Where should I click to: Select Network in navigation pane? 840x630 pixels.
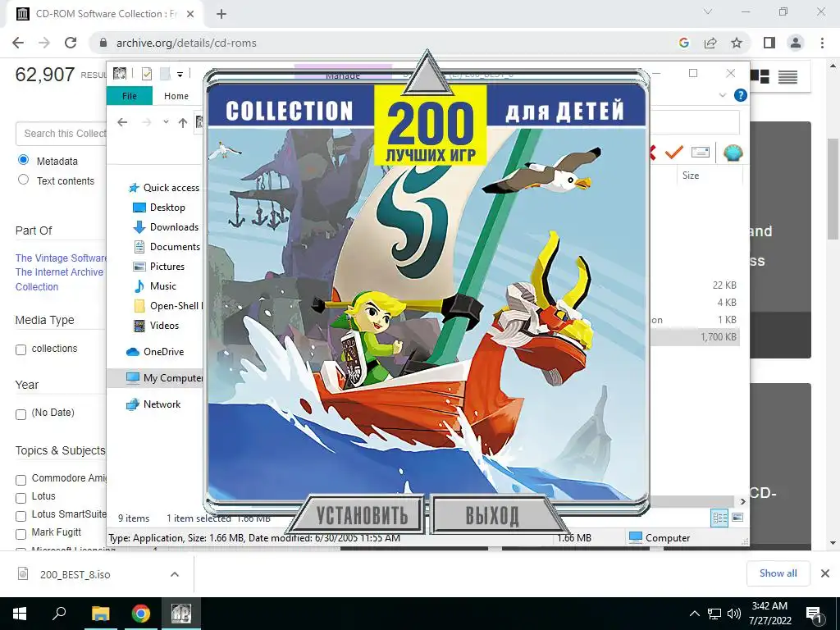click(x=162, y=404)
